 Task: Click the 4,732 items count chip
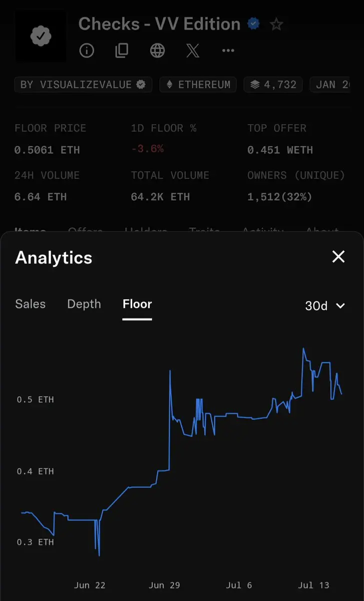tap(273, 85)
